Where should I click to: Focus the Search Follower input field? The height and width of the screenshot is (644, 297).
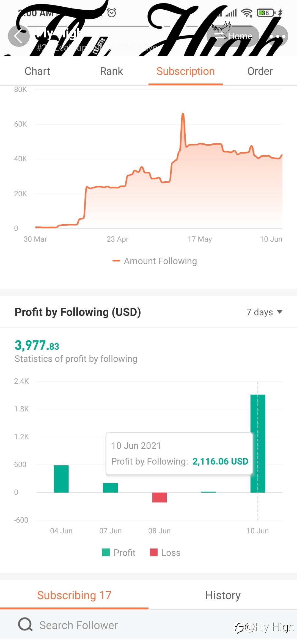(132, 625)
